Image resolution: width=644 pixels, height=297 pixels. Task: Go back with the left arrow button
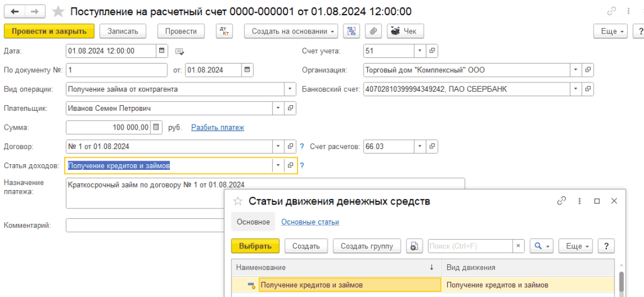tap(15, 11)
